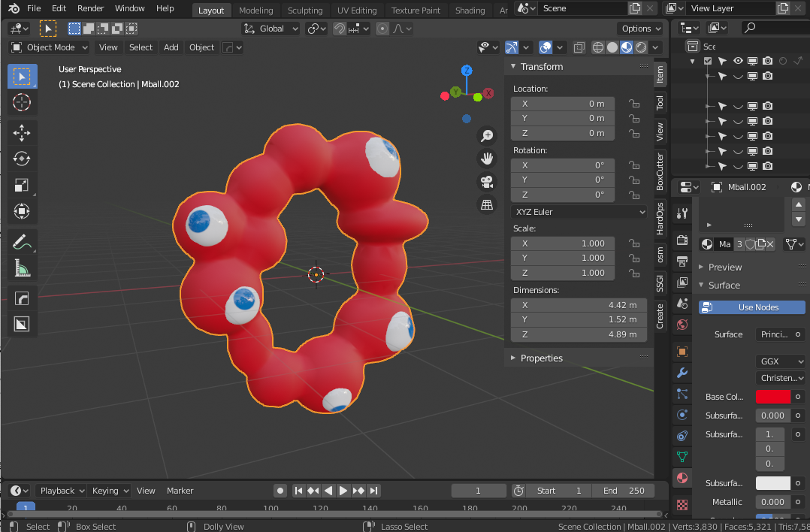
Task: Switch to Rendered viewport shading
Action: 641,47
